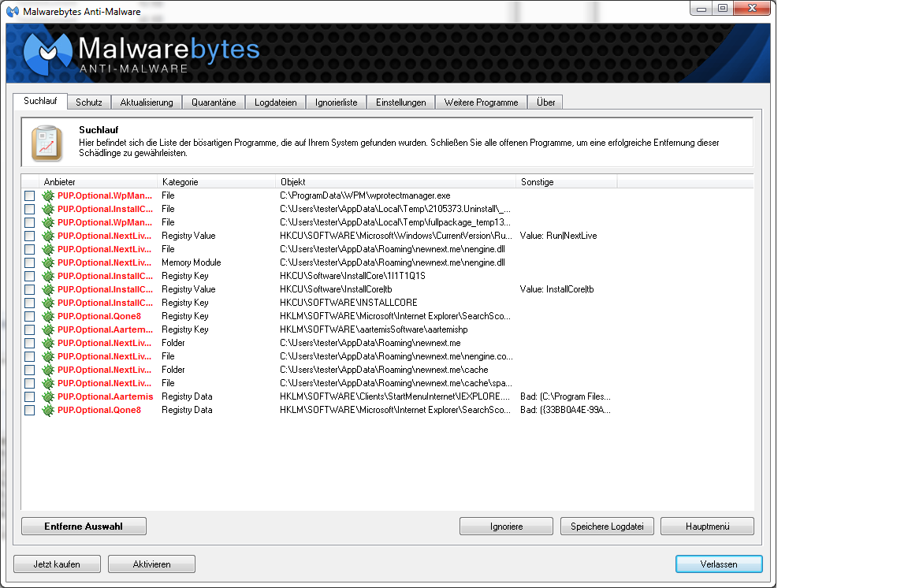Click path C:\ProgramData\WPM\wprotectmanager.exe

click(x=365, y=195)
